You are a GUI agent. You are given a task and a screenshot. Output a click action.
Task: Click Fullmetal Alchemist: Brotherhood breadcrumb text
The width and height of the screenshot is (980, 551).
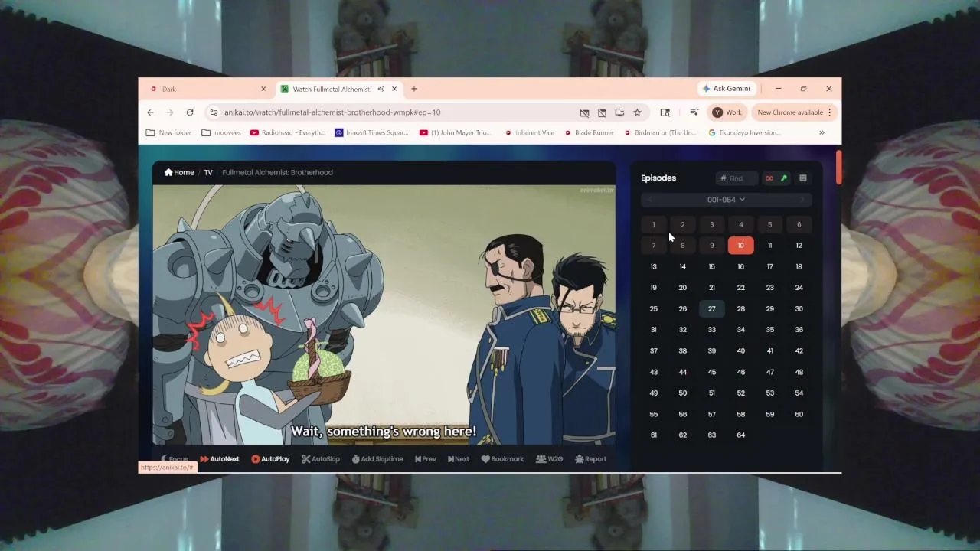pyautogui.click(x=277, y=172)
